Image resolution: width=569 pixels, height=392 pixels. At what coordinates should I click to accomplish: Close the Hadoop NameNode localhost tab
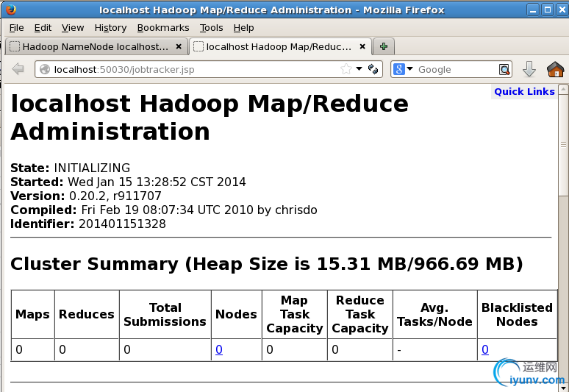click(x=179, y=46)
